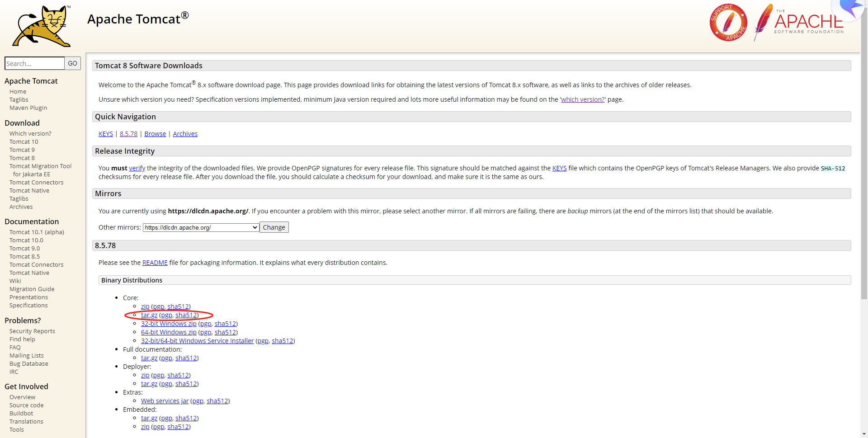Image resolution: width=868 pixels, height=438 pixels.
Task: Open Tomcat Connectors under Download
Action: pyautogui.click(x=36, y=183)
